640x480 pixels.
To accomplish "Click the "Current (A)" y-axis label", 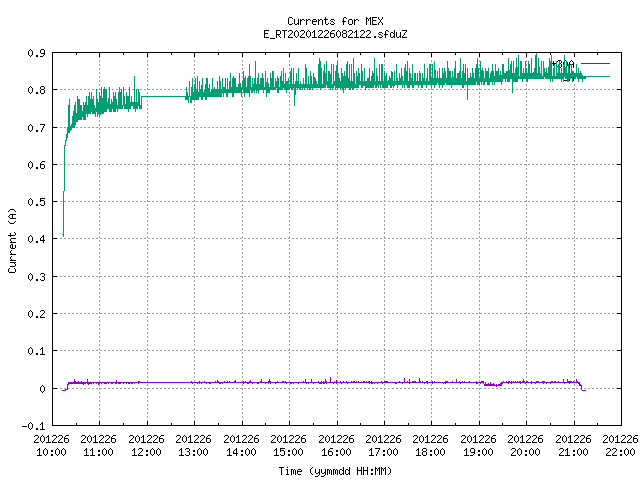I will click(12, 241).
